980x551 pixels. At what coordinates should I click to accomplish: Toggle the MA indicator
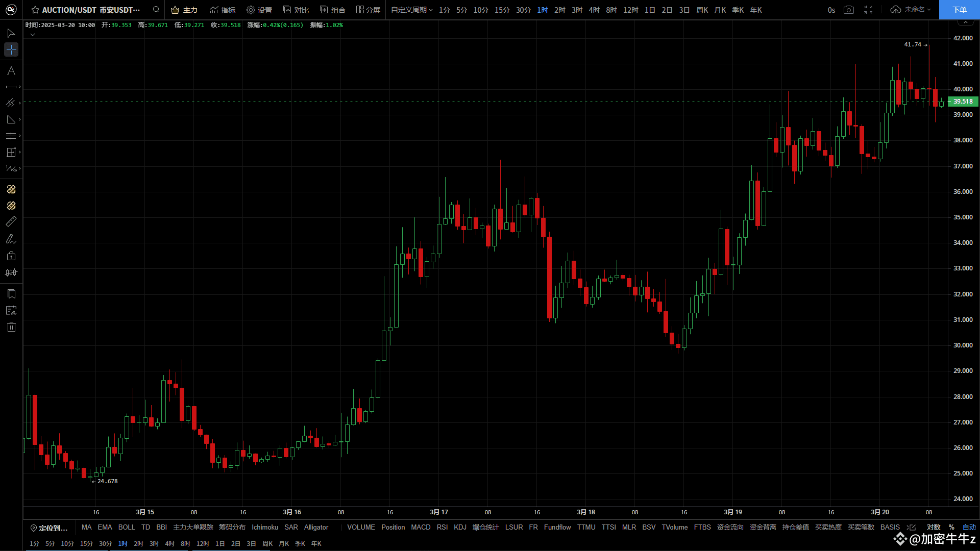pyautogui.click(x=87, y=527)
